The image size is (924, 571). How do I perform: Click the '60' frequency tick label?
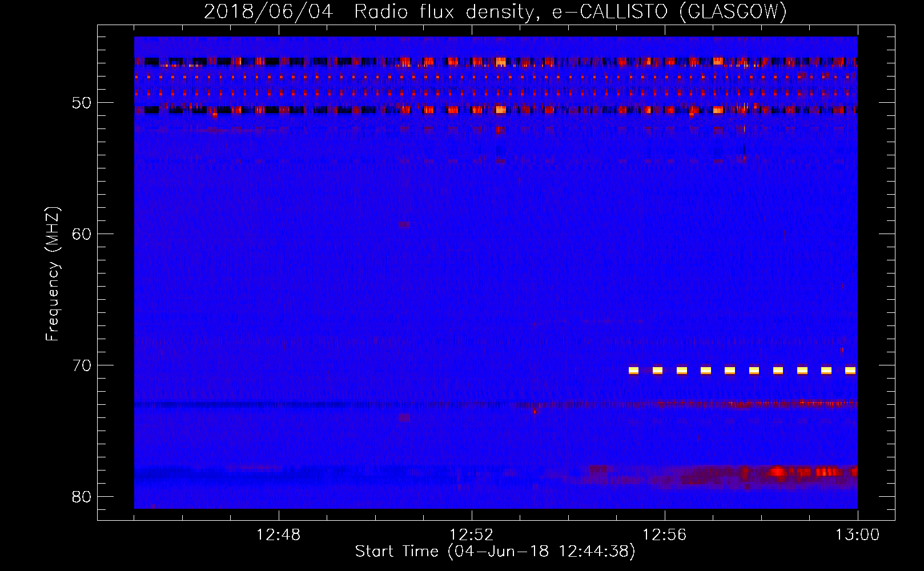click(82, 234)
